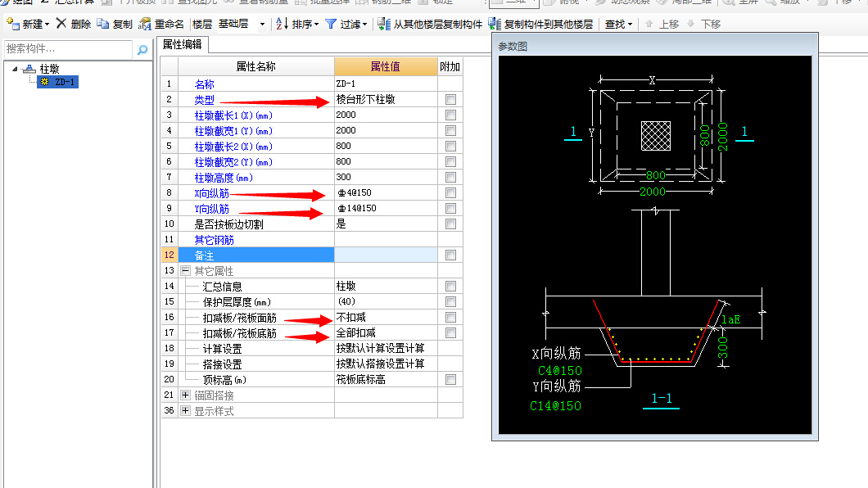Screen dimensions: 868x488
Task: Collapse the 柱墩 tree node
Action: (x=15, y=69)
